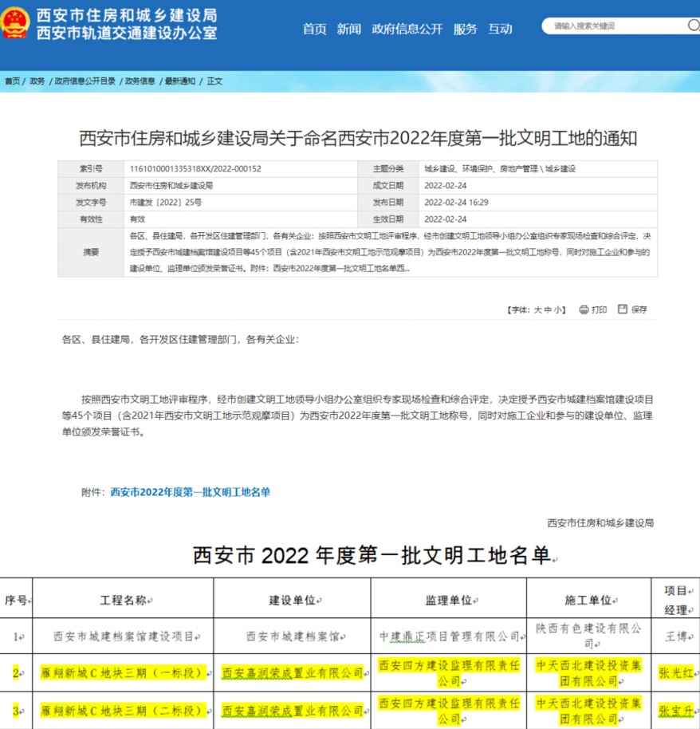The image size is (700, 729).
Task: Click breadcrumb link 首页
Action: click(13, 81)
